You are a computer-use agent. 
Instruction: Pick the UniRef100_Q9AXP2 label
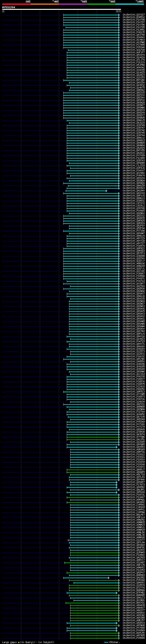[x=134, y=583]
